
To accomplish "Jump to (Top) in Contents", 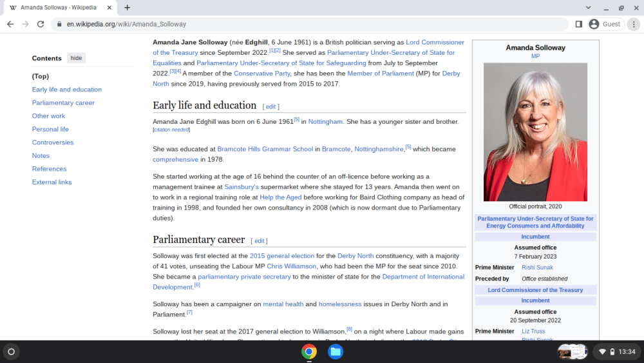I will tap(40, 76).
